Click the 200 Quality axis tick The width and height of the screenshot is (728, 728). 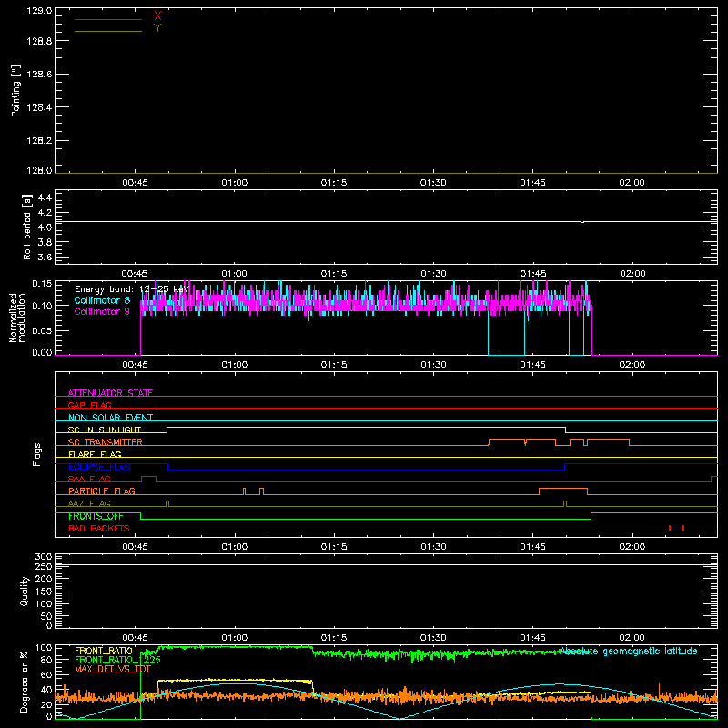[x=44, y=579]
